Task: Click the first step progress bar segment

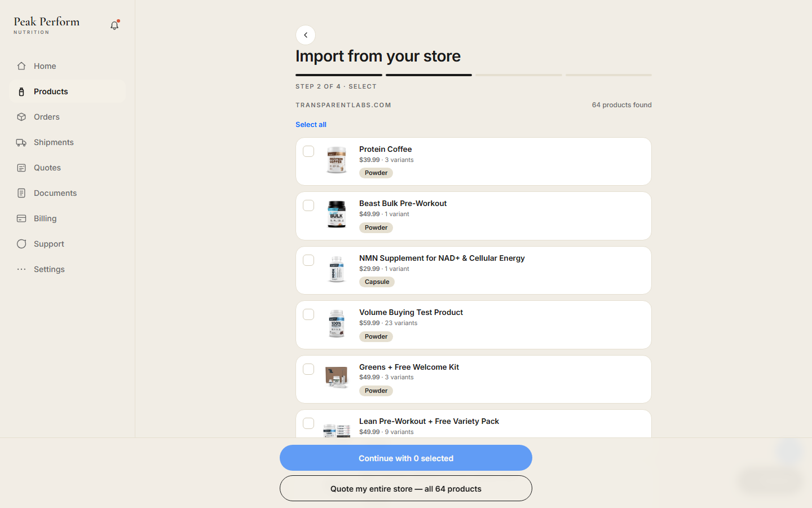Action: click(x=339, y=75)
